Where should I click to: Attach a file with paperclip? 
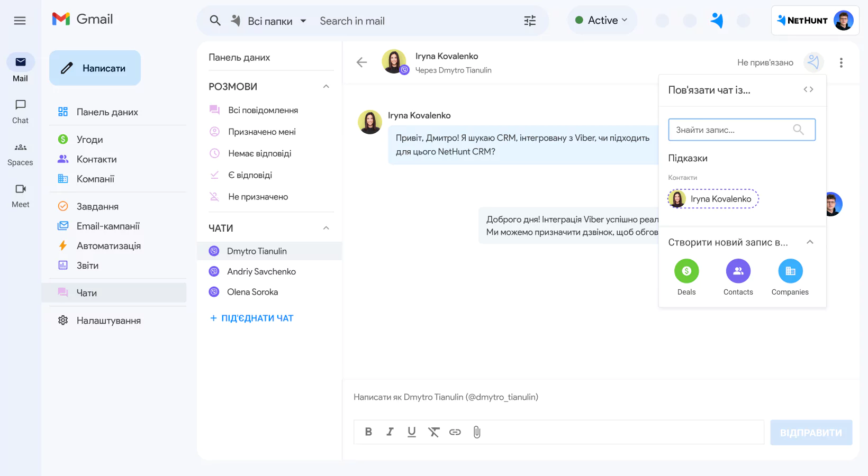477,432
